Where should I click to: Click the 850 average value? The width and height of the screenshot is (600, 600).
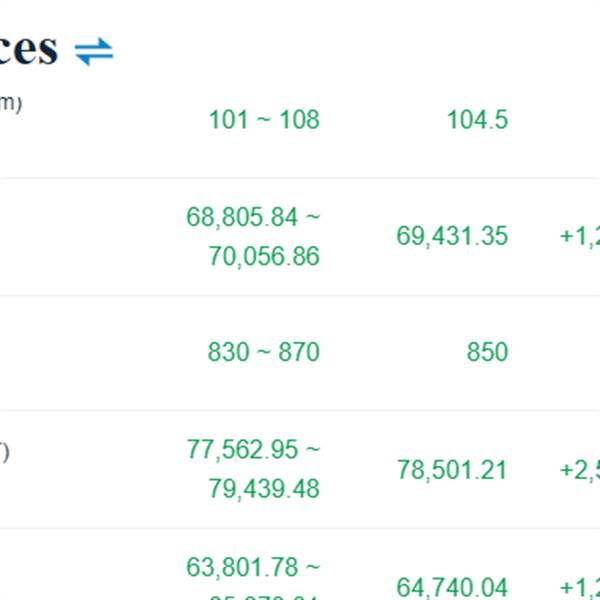(x=487, y=352)
